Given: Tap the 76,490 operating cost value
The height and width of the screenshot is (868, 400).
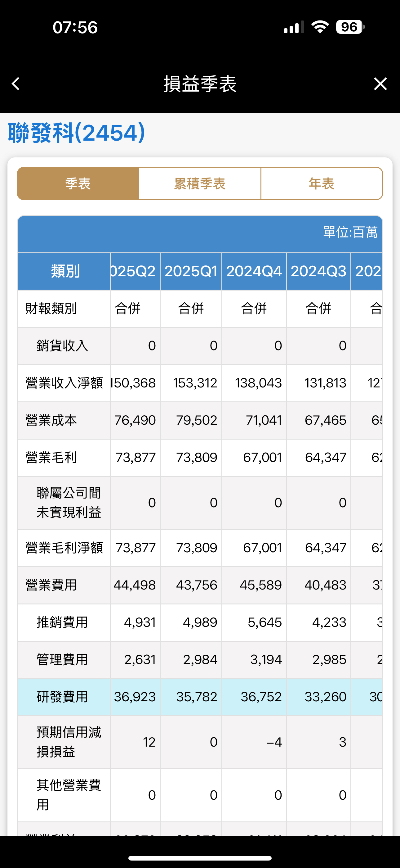Looking at the screenshot, I should (x=135, y=421).
